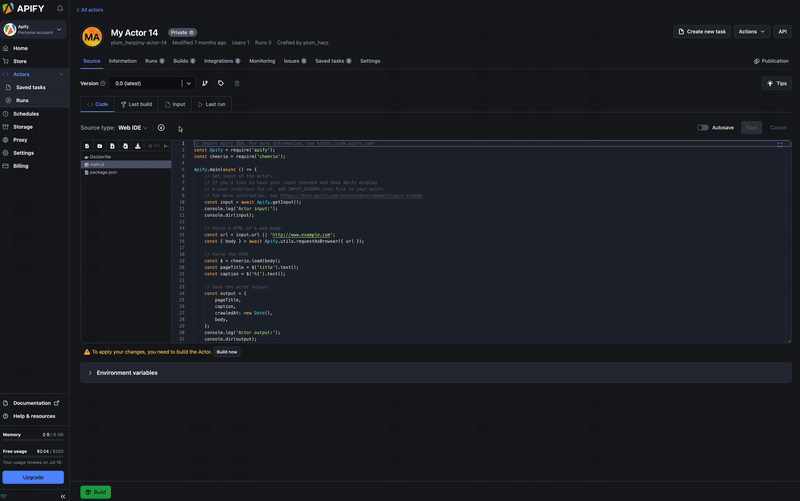Click the notifications bell icon

[60, 8]
